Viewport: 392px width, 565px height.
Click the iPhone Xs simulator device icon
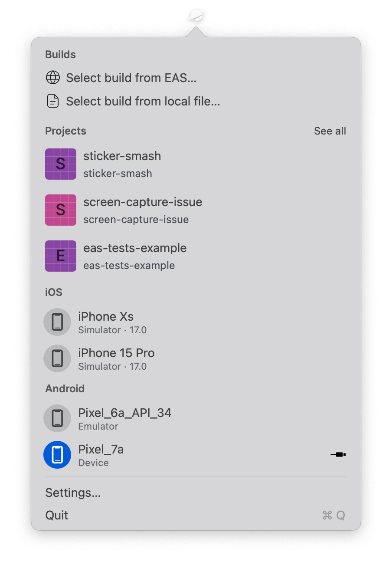click(x=57, y=322)
